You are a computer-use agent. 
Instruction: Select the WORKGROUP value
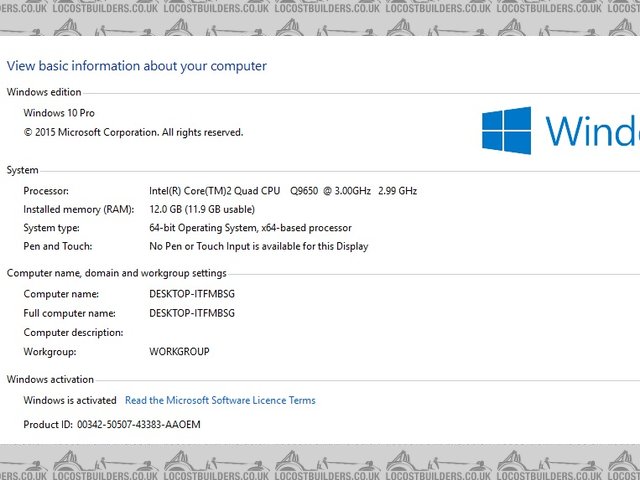coord(179,352)
